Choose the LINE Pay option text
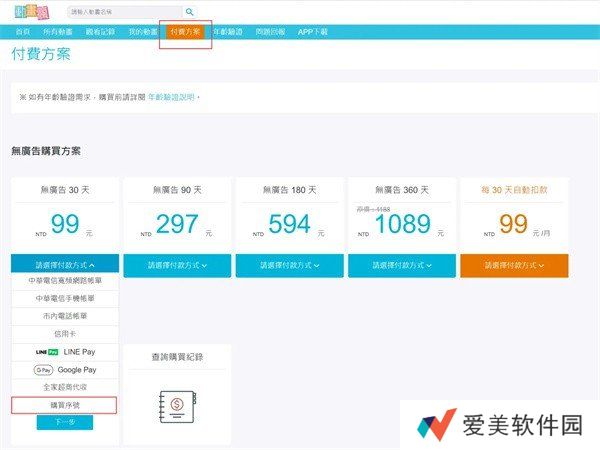This screenshot has width=600, height=450. click(x=79, y=352)
